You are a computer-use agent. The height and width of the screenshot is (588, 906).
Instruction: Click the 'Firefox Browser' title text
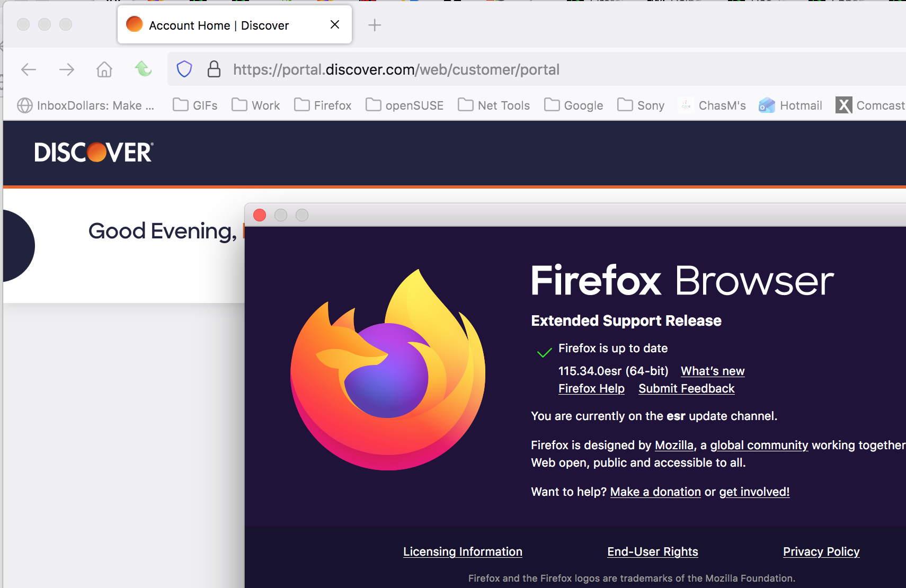click(682, 281)
